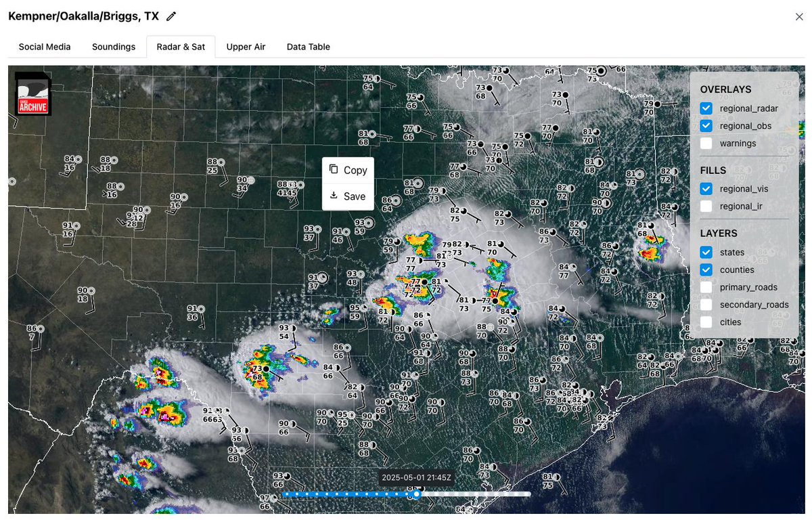Turn off the regional_vis fill
Image resolution: width=812 pixels, height=522 pixels.
[x=706, y=189]
